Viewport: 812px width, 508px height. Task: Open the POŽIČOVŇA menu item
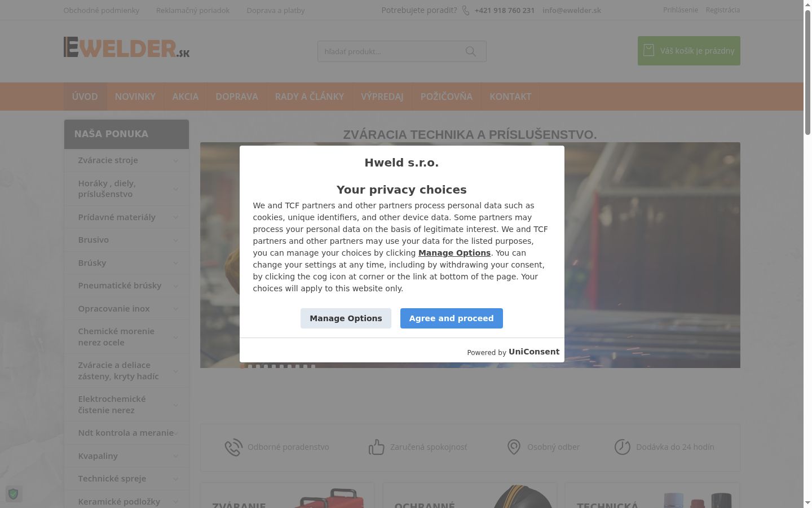point(447,97)
